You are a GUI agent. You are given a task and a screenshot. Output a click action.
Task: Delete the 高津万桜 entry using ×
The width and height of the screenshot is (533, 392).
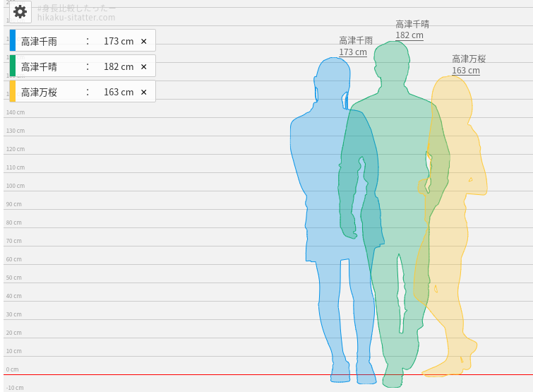click(143, 93)
